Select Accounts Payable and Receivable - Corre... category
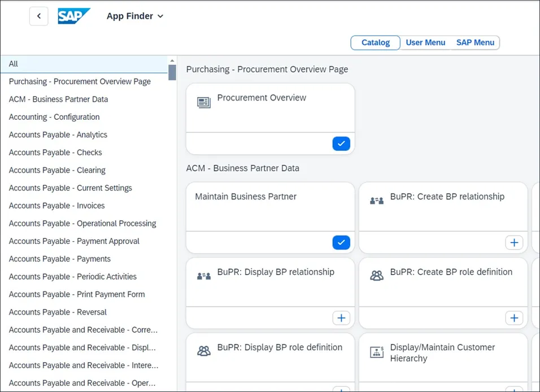The width and height of the screenshot is (540, 392). (84, 330)
